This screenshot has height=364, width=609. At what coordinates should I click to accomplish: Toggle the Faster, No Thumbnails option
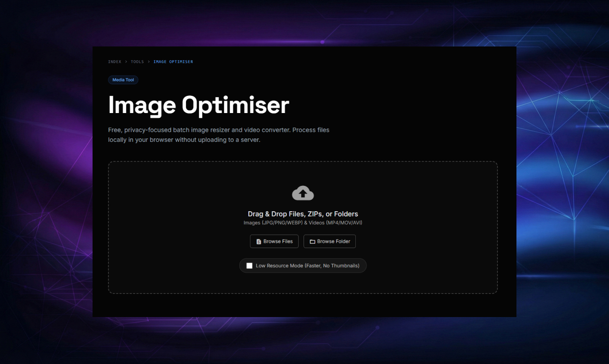click(x=303, y=265)
